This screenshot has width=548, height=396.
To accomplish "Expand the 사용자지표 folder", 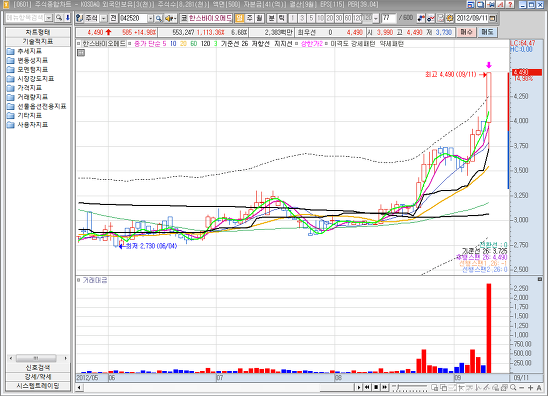I will coord(28,124).
